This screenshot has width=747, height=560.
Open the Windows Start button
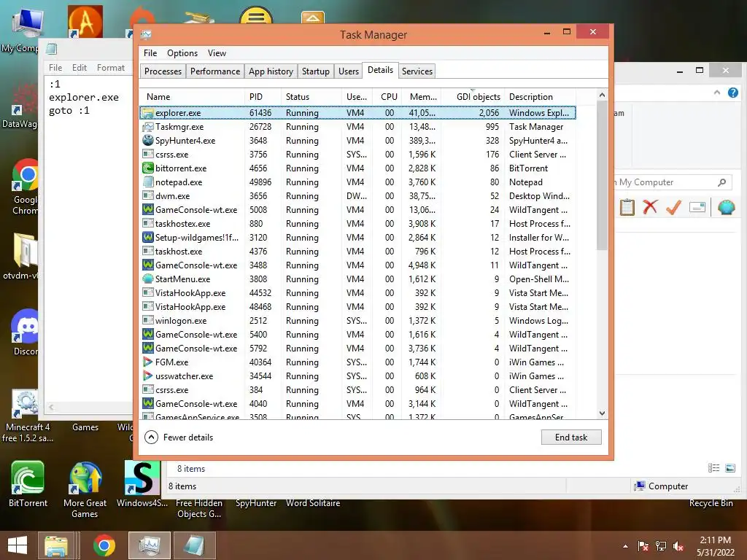pos(18,545)
